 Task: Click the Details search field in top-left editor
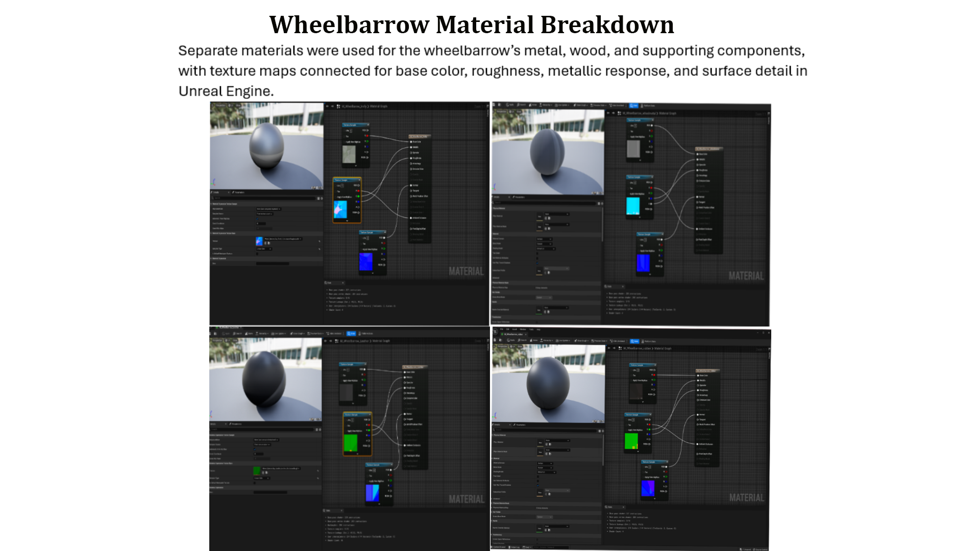coord(263,198)
